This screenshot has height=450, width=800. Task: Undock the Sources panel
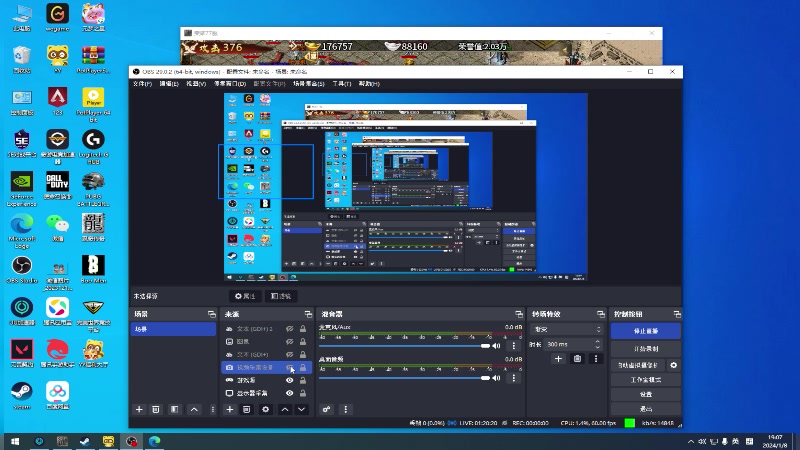click(308, 314)
